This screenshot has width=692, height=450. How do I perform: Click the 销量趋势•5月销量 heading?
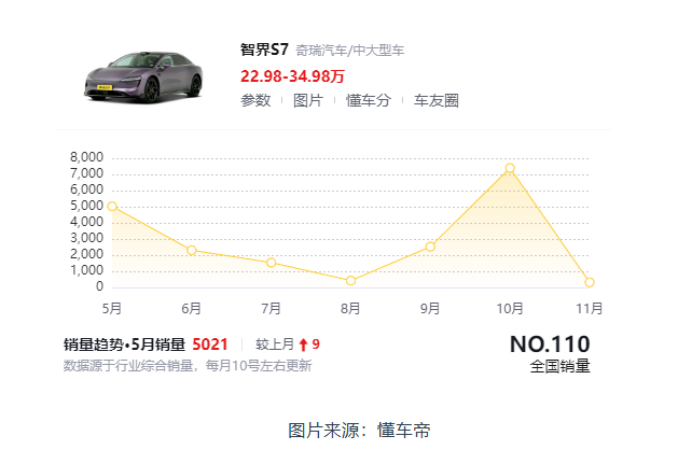(124, 345)
